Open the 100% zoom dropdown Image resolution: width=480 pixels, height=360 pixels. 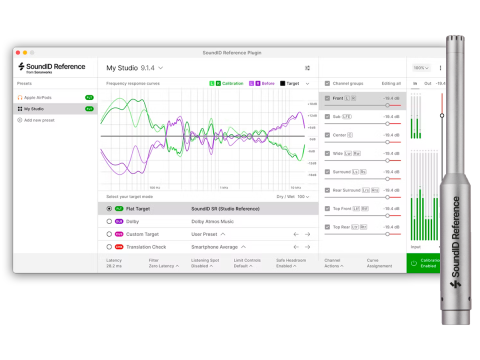[421, 68]
